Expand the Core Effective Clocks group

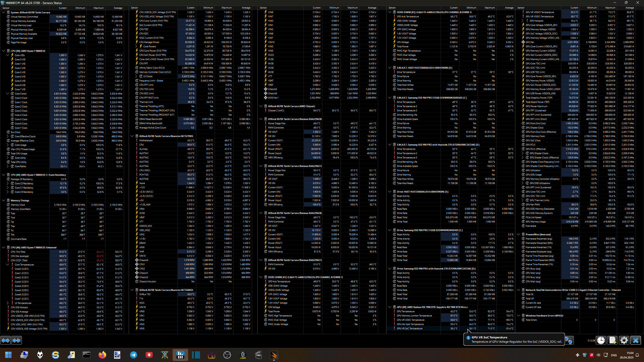(8, 136)
